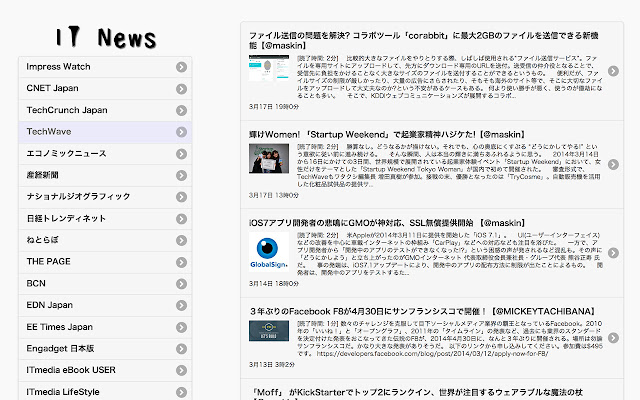Screen dimensions: 640x400
Task: Click the arrow icon beside TechWave
Action: coord(182,132)
